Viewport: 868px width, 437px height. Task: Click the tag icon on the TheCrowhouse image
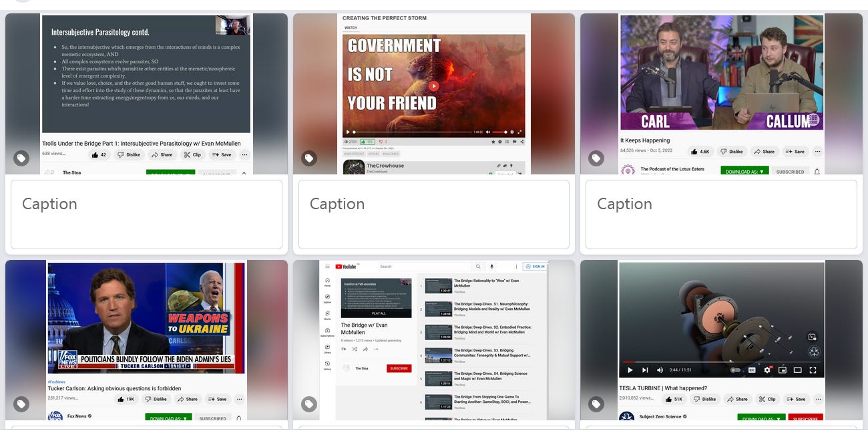point(309,158)
